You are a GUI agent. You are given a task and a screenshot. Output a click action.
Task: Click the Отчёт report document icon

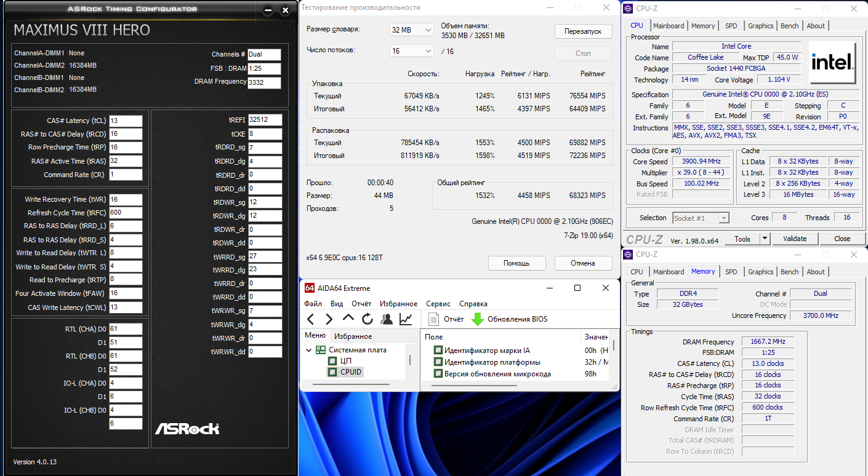coord(433,319)
